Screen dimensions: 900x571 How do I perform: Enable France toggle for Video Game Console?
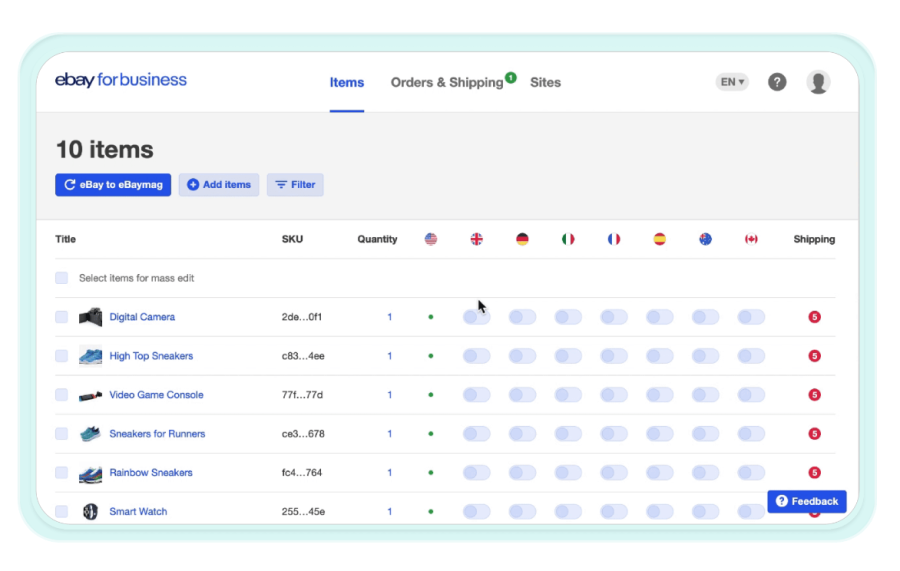point(614,395)
